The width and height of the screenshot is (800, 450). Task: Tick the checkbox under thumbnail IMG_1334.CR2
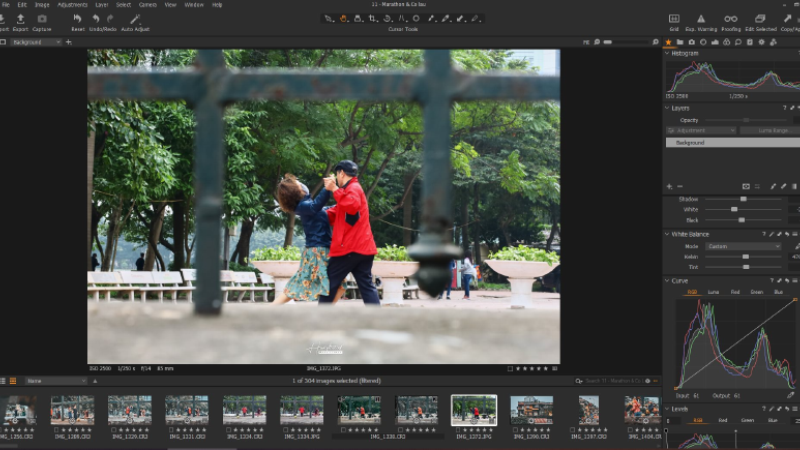point(229,430)
